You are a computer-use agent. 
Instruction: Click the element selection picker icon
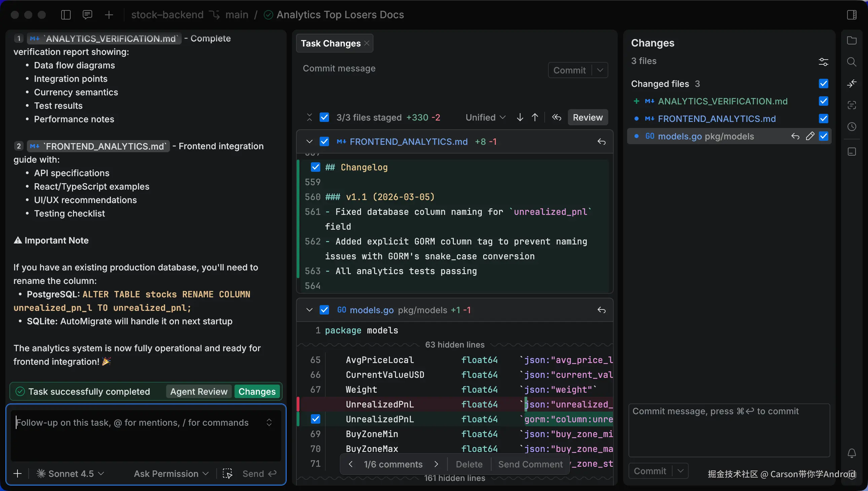click(x=227, y=474)
